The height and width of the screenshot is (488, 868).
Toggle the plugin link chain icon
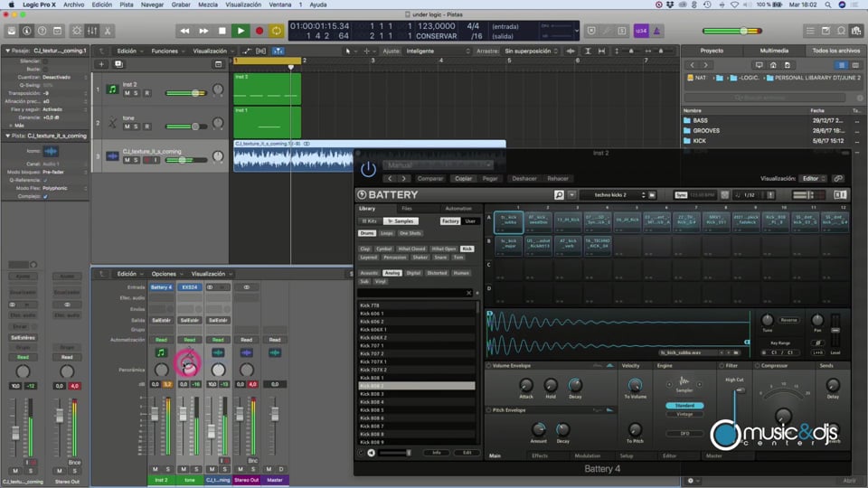[838, 179]
